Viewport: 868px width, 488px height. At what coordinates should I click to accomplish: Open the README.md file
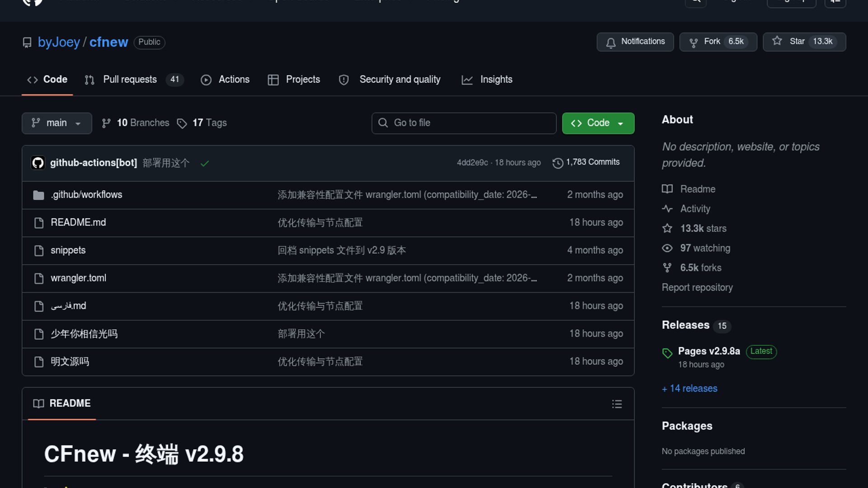click(78, 222)
